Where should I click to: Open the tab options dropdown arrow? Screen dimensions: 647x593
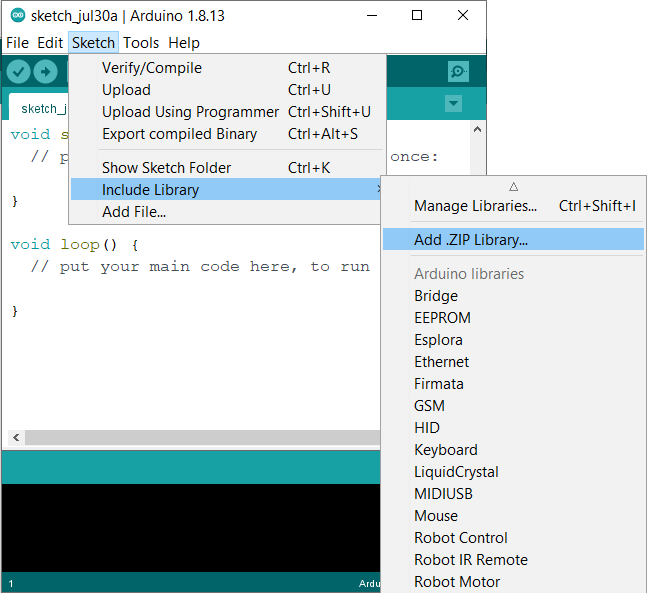click(453, 103)
